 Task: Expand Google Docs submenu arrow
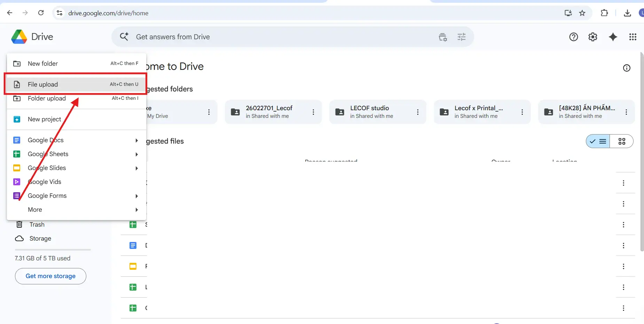click(137, 140)
